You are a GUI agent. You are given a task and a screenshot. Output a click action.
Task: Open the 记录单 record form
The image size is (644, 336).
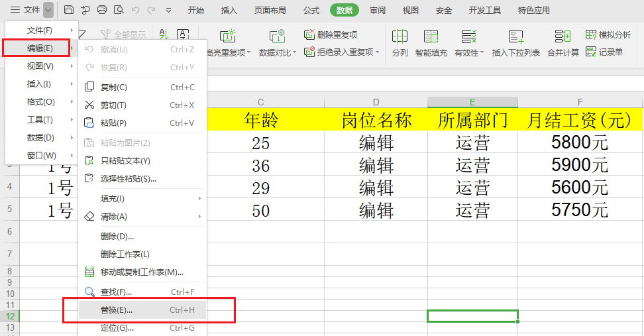click(604, 52)
